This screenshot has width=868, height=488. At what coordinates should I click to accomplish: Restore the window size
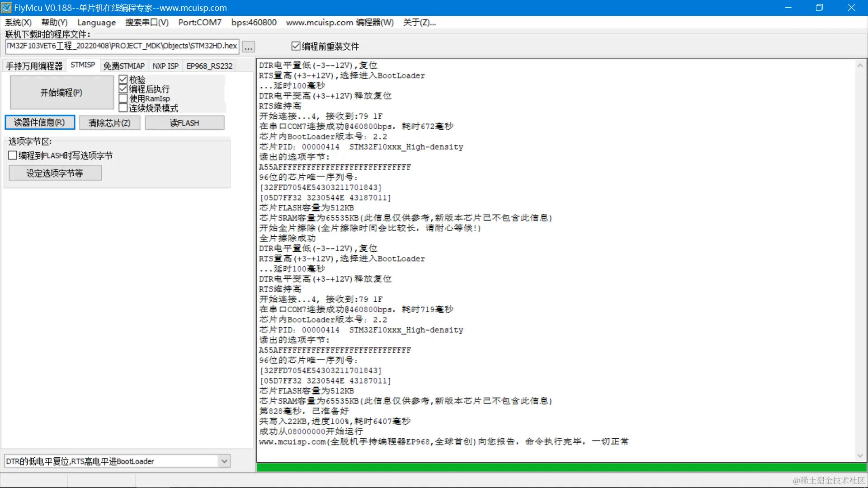tap(819, 8)
